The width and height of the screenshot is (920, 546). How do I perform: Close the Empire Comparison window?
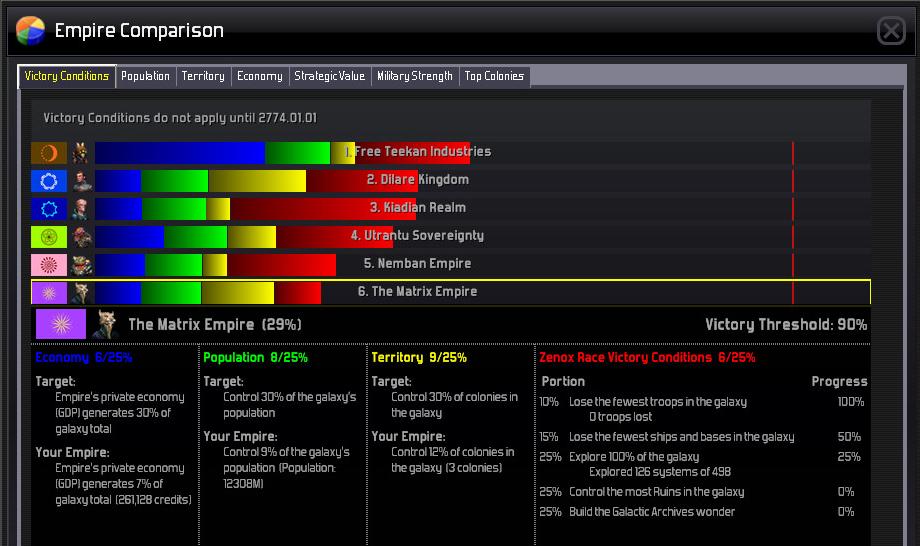coord(891,30)
